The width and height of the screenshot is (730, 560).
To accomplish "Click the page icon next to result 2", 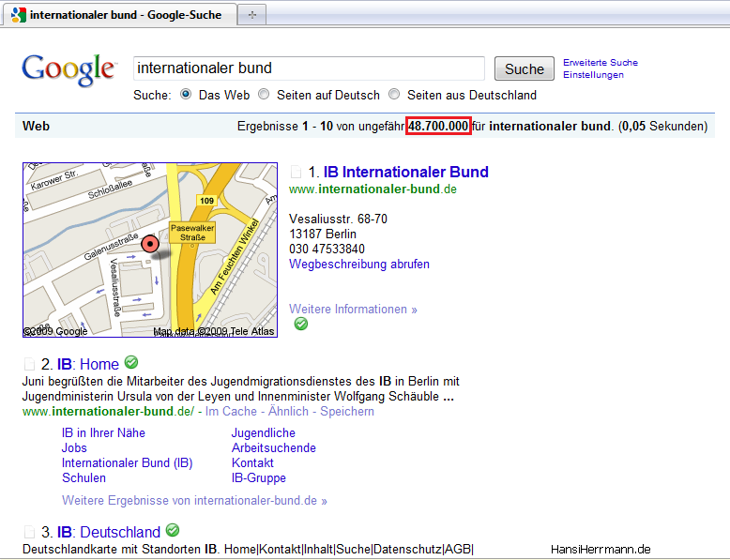I will tap(29, 364).
